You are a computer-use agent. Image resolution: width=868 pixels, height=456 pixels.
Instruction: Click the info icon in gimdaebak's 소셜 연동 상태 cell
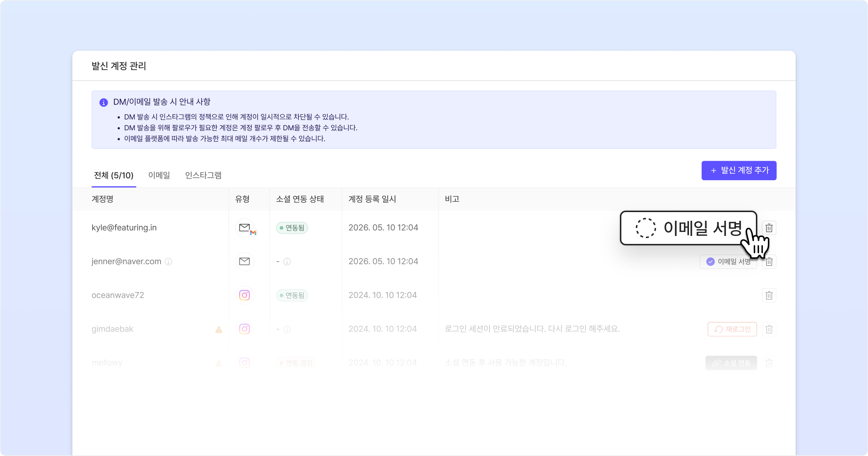click(287, 329)
